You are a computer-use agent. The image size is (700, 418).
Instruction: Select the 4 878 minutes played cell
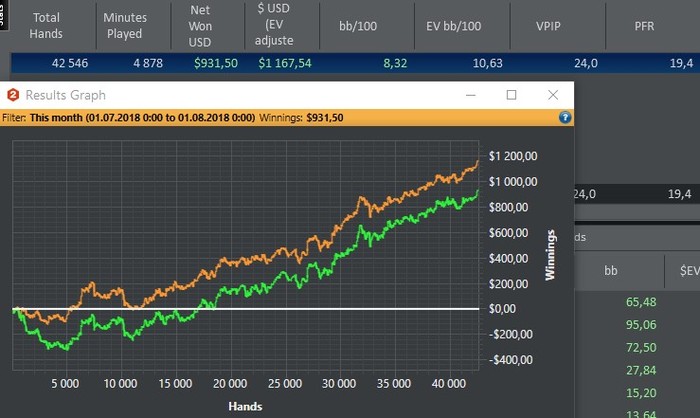click(148, 63)
